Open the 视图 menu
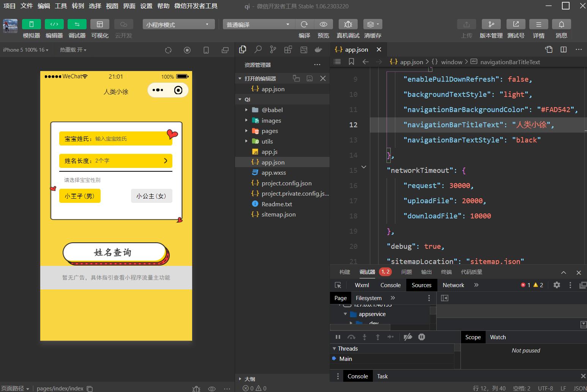 (x=112, y=6)
